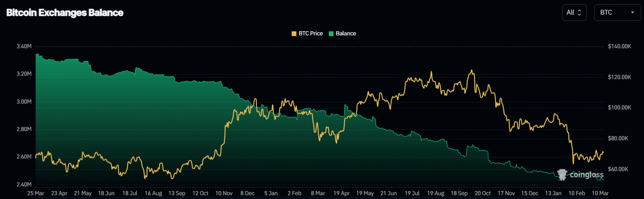Click the Bitcoin Exchanges Balance title
The width and height of the screenshot is (644, 199).
point(65,13)
